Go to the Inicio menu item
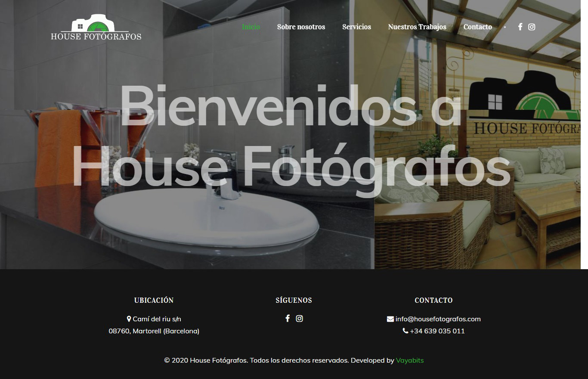The height and width of the screenshot is (379, 588). click(x=251, y=27)
